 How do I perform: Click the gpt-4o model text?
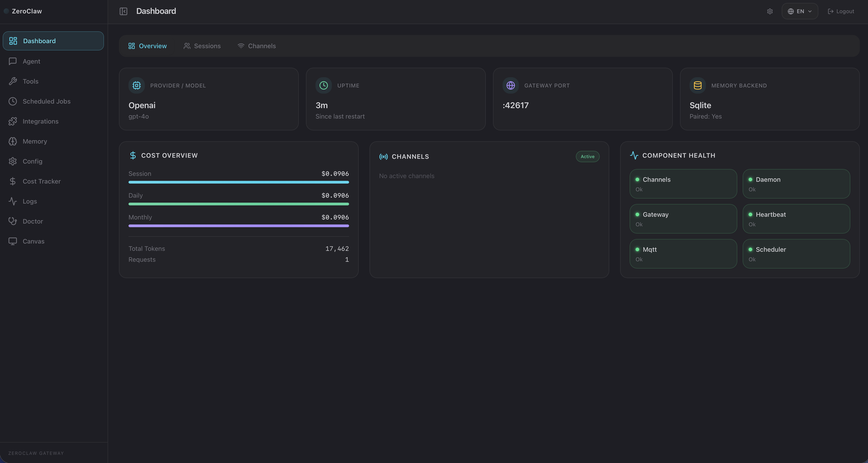pyautogui.click(x=138, y=116)
